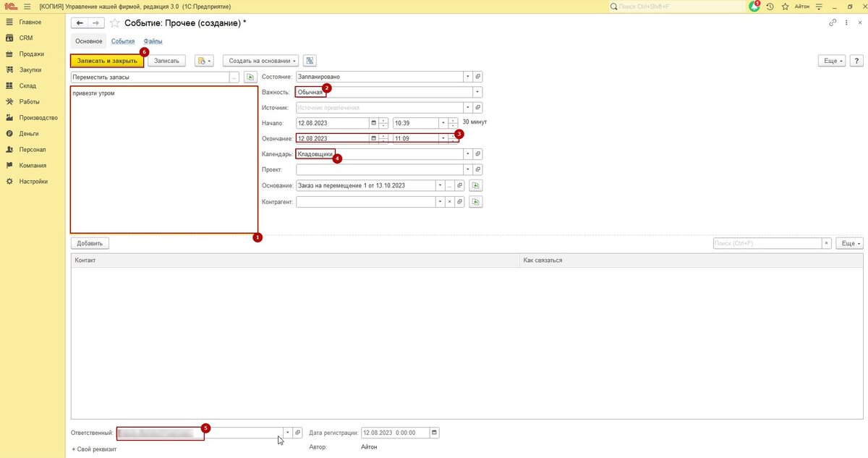868x458 pixels.
Task: Expand the Важность dropdown list
Action: pos(477,93)
